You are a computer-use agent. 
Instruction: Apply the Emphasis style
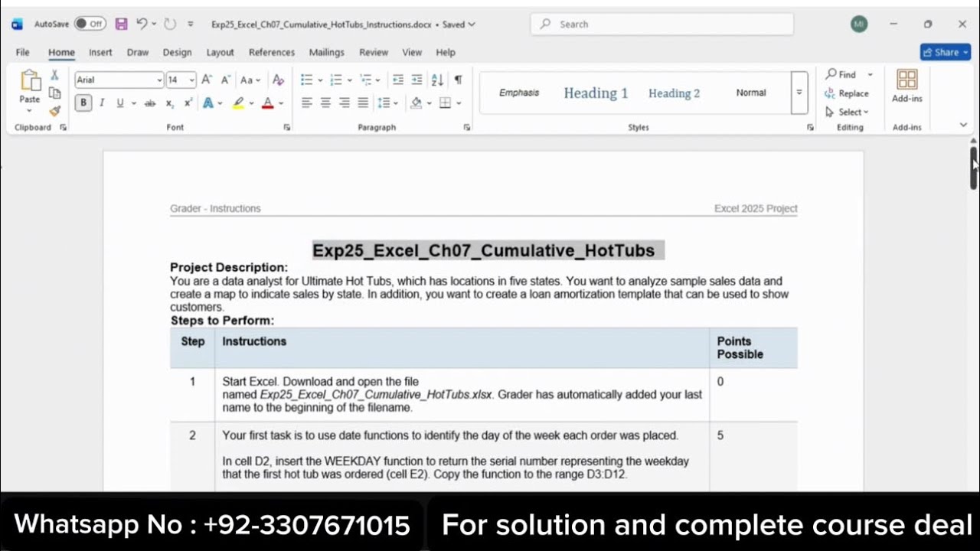point(519,93)
